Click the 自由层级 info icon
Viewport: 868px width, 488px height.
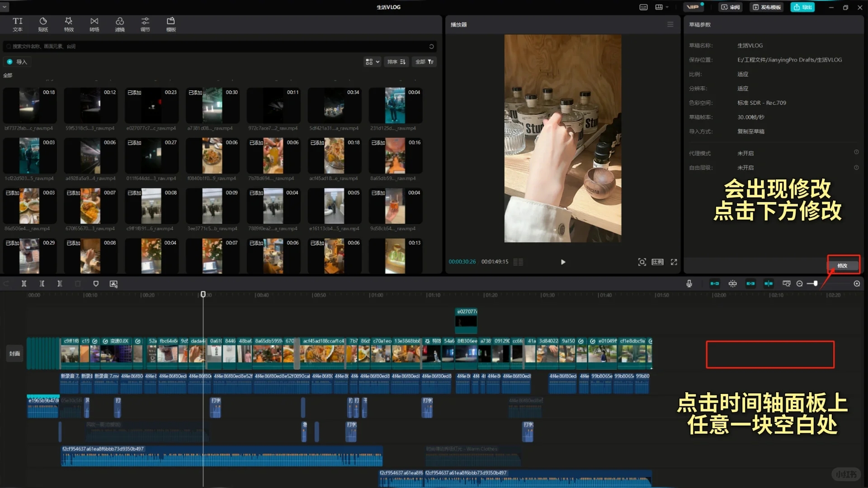[856, 167]
